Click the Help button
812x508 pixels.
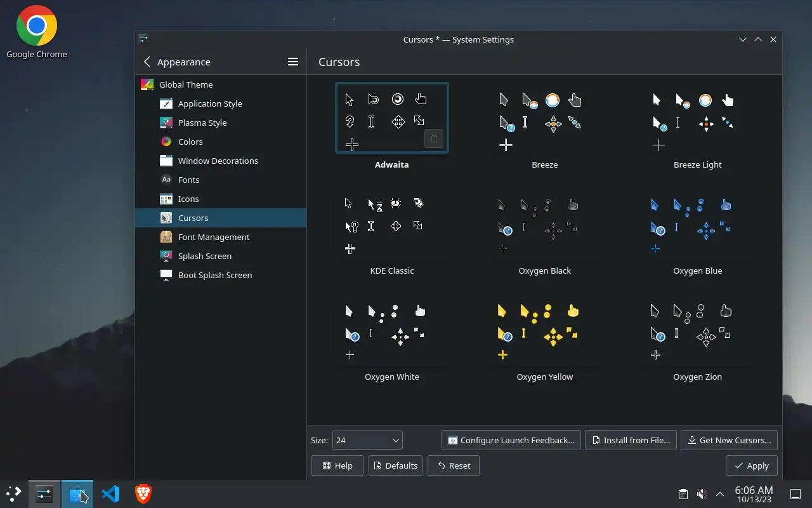coord(337,465)
